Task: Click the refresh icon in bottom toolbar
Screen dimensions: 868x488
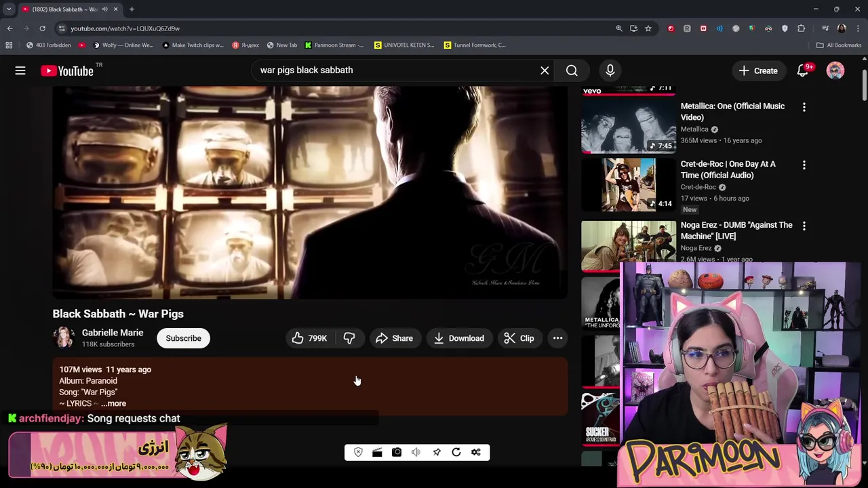Action: [x=456, y=452]
